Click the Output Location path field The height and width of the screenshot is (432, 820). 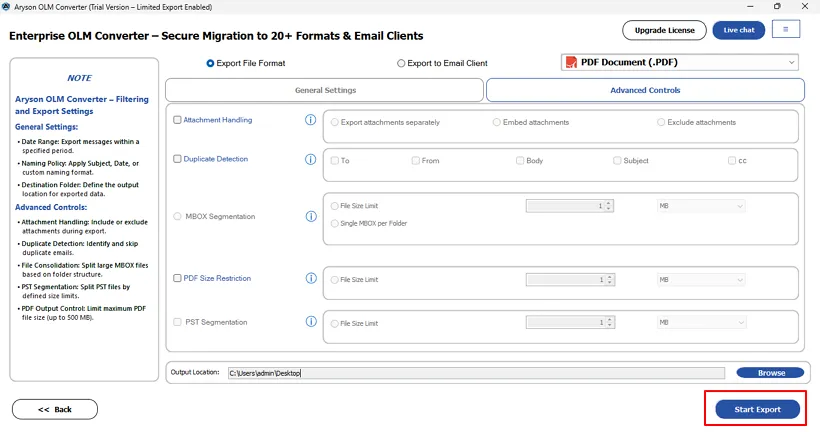coord(475,373)
